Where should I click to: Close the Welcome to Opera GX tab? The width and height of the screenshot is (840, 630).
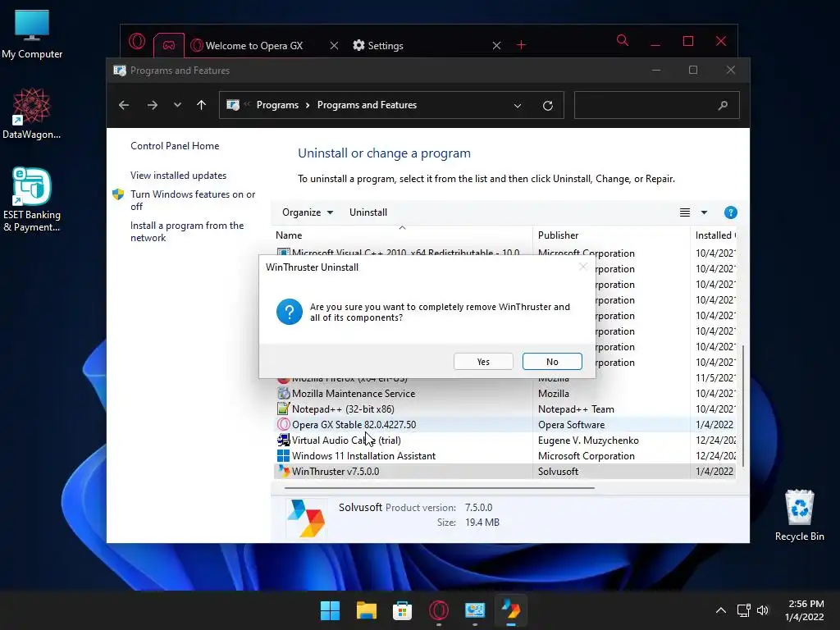point(335,46)
